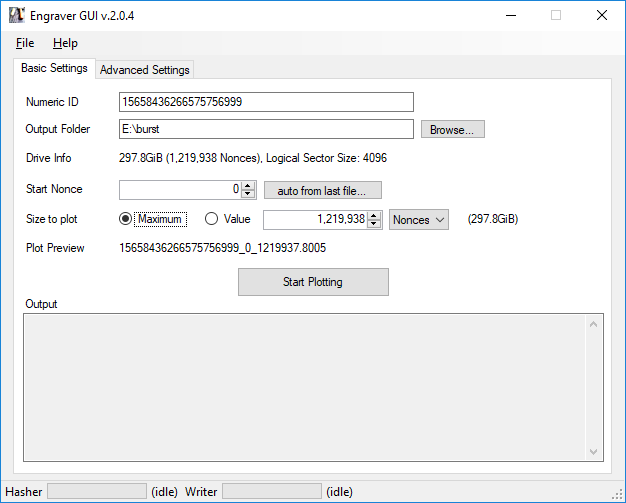Click the '(297.8GiB)' size label
The image size is (626, 503).
(493, 219)
